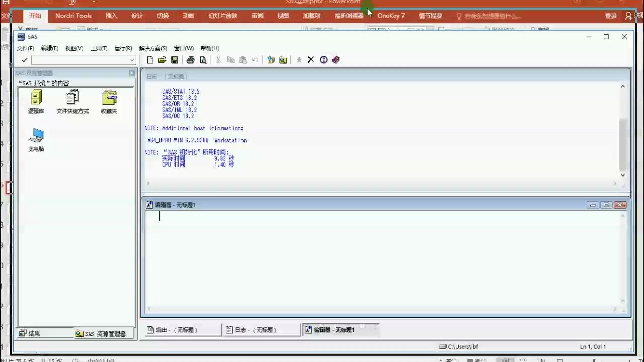Open Print Preview icon in toolbar

pos(203,60)
